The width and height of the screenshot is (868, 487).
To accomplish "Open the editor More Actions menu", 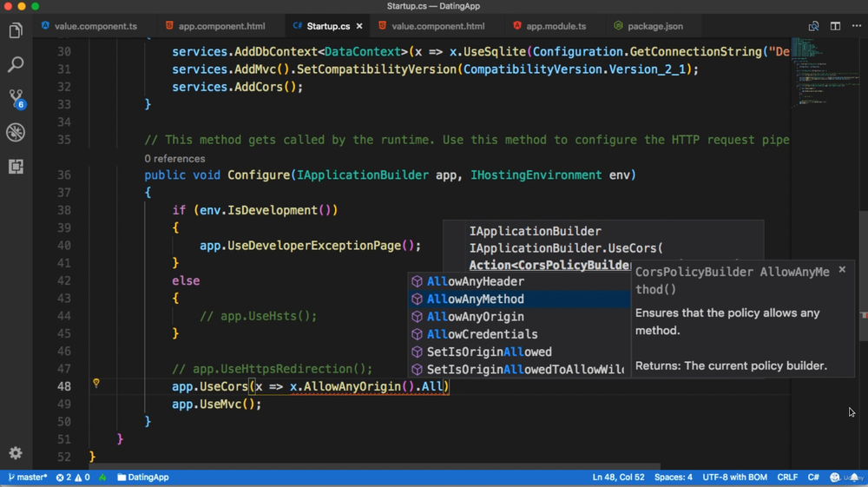I will pyautogui.click(x=857, y=26).
